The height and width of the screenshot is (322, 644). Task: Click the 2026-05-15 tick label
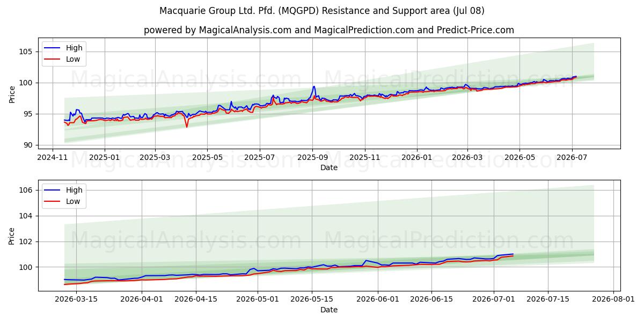[312, 299]
